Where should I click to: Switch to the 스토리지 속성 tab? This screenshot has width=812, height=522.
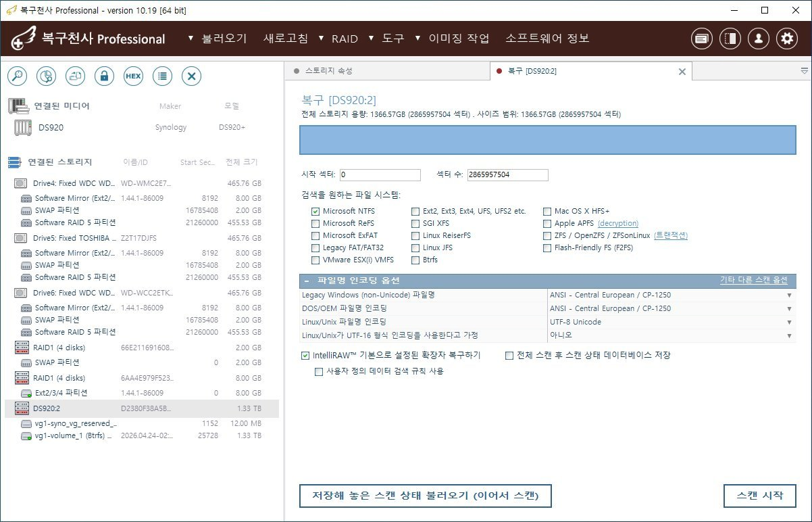(387, 70)
